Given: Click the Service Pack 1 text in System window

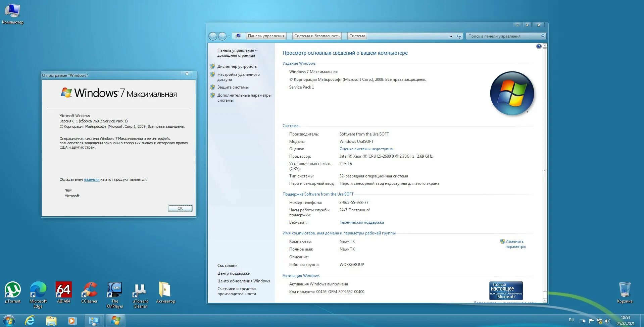Looking at the screenshot, I should pyautogui.click(x=301, y=87).
